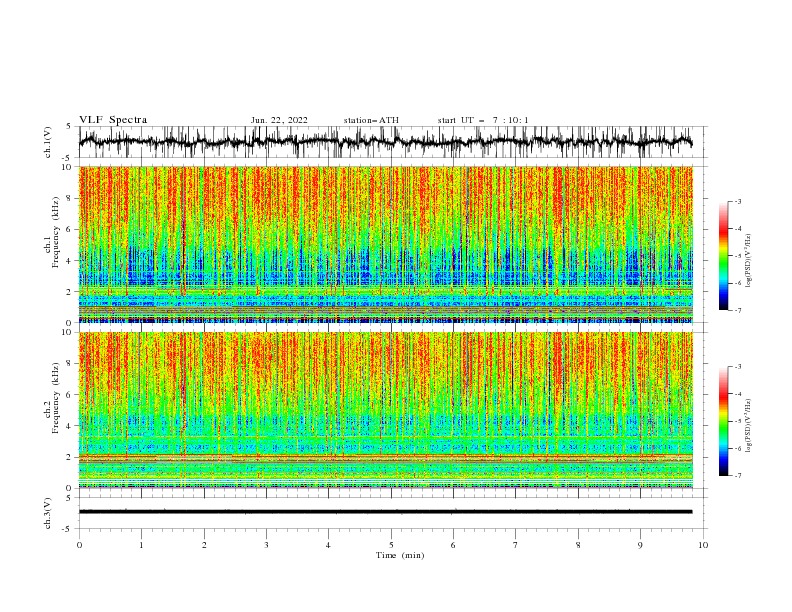Click the ch.2 spectrogram panel

pyautogui.click(x=386, y=410)
